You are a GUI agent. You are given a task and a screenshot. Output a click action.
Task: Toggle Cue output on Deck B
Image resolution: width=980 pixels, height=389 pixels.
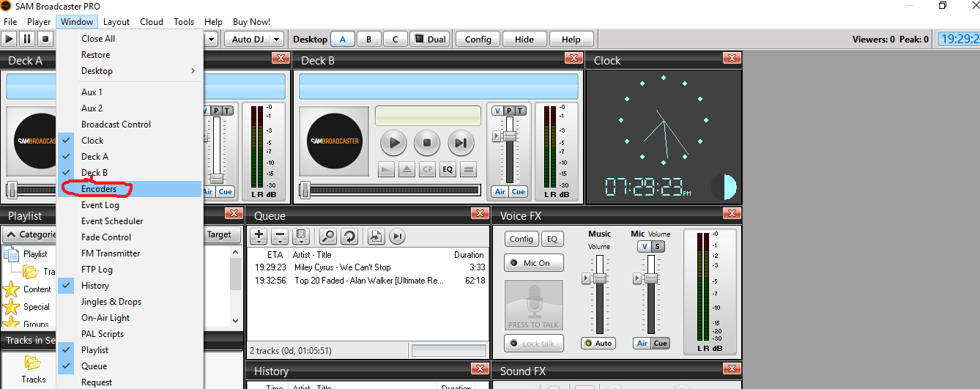pos(518,191)
